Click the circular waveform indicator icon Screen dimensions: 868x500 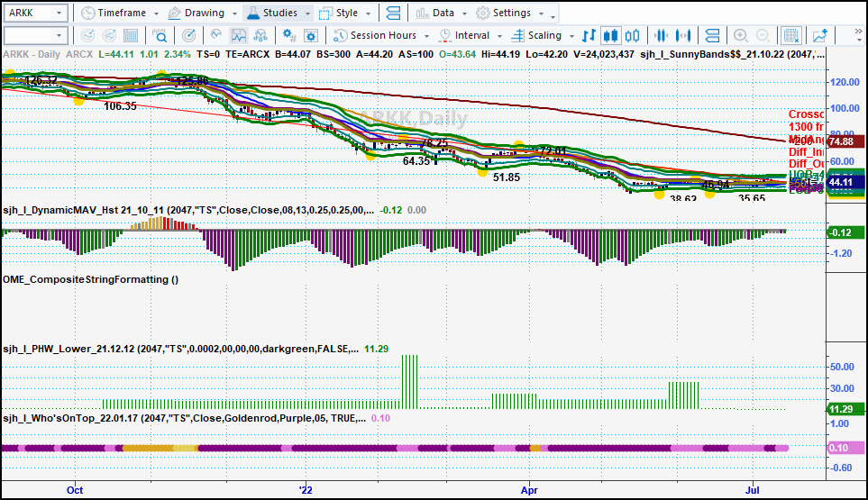pos(216,35)
